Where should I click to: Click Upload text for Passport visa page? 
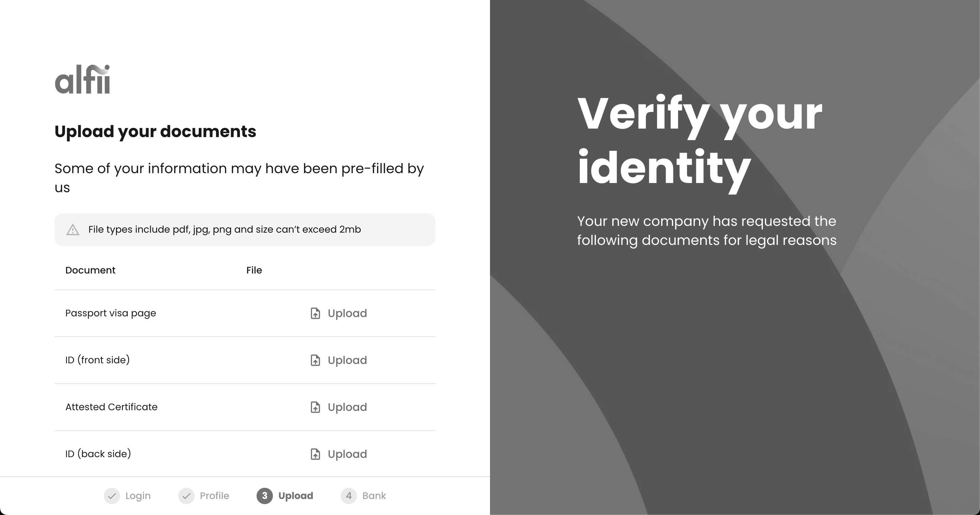(347, 313)
